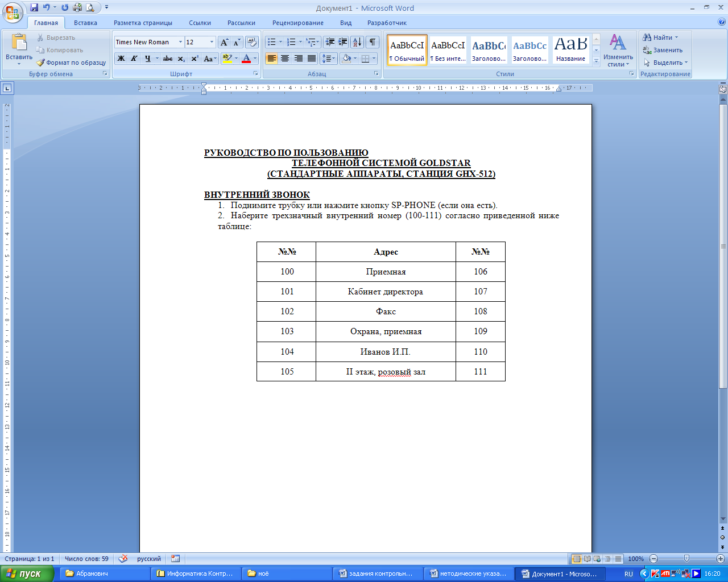
Task: Open Шрифт dialog launcher
Action: (x=255, y=74)
